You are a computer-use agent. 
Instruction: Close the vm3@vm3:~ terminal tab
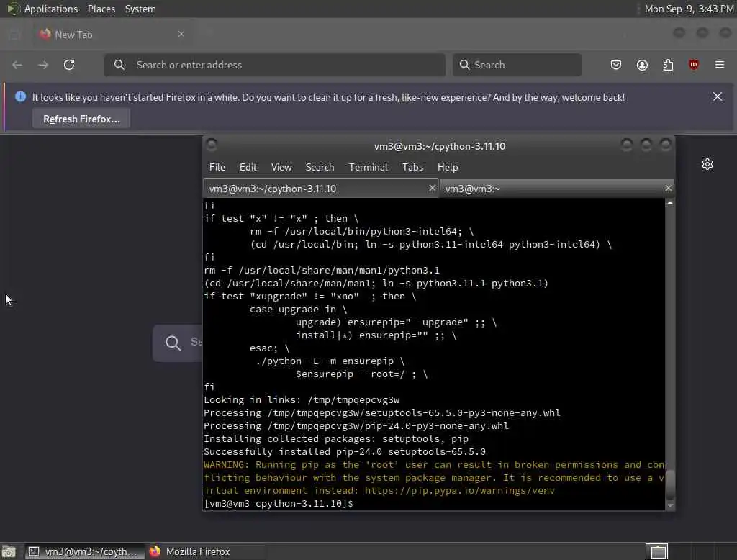pyautogui.click(x=669, y=188)
